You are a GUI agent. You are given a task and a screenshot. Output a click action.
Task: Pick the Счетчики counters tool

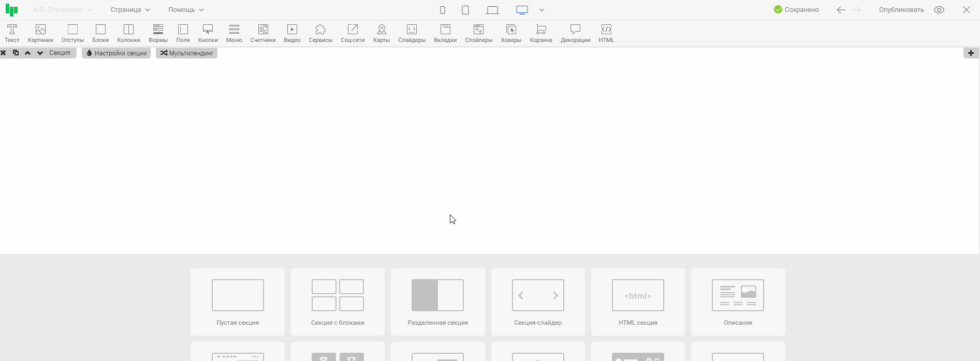263,33
